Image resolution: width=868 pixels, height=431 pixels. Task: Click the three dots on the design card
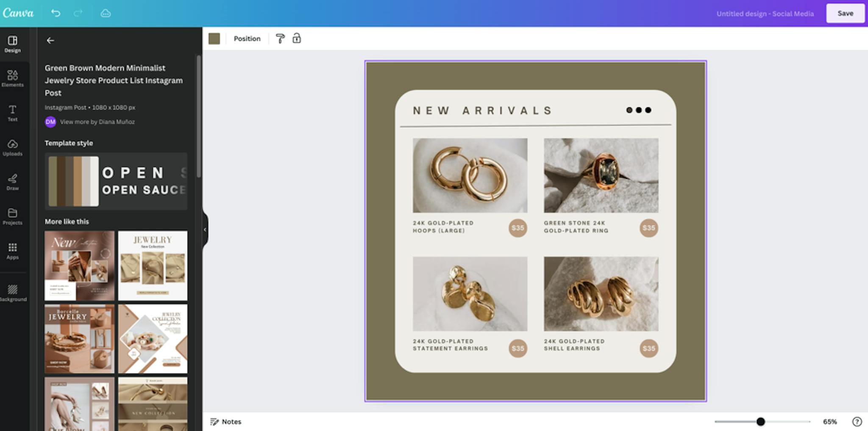639,110
